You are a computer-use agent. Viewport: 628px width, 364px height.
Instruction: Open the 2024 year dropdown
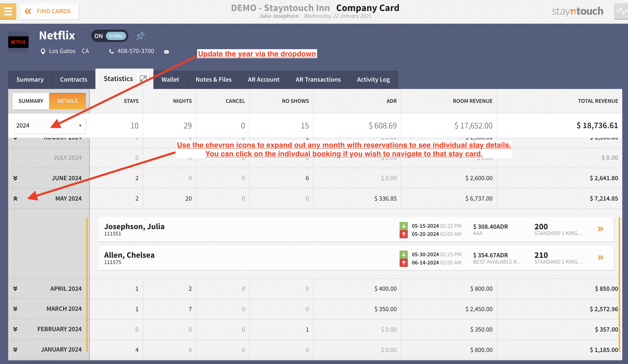click(49, 125)
